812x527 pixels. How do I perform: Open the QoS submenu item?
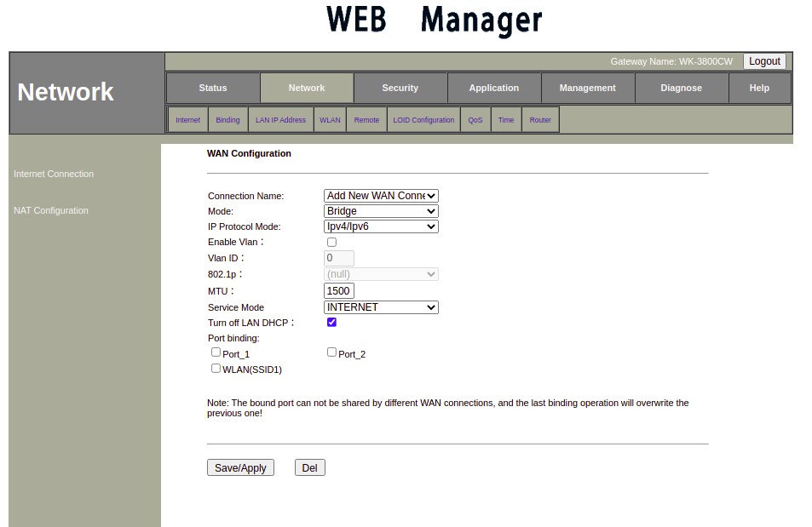pyautogui.click(x=475, y=120)
